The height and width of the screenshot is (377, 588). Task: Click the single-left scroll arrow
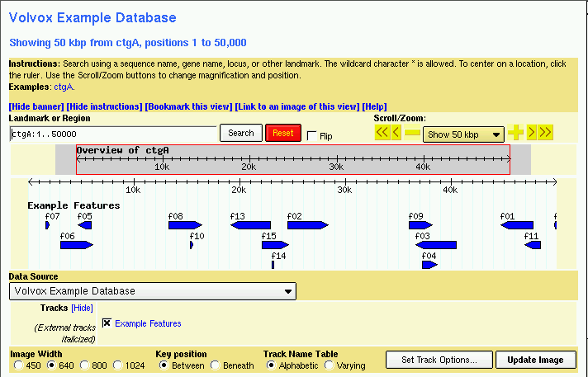(396, 134)
